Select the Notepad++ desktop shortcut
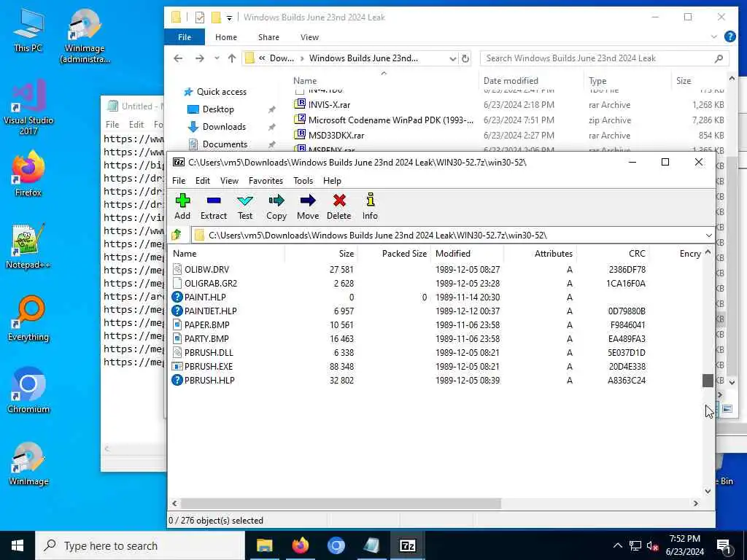The height and width of the screenshot is (560, 747). pos(28,246)
